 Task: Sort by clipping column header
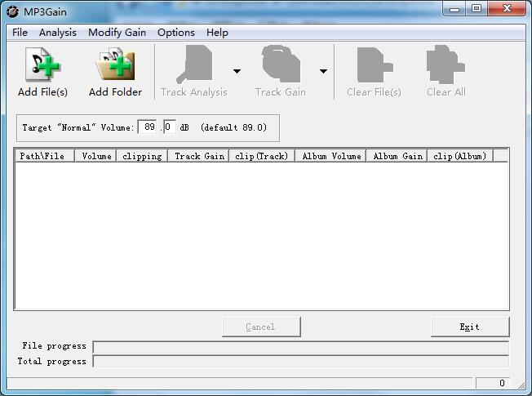click(142, 156)
